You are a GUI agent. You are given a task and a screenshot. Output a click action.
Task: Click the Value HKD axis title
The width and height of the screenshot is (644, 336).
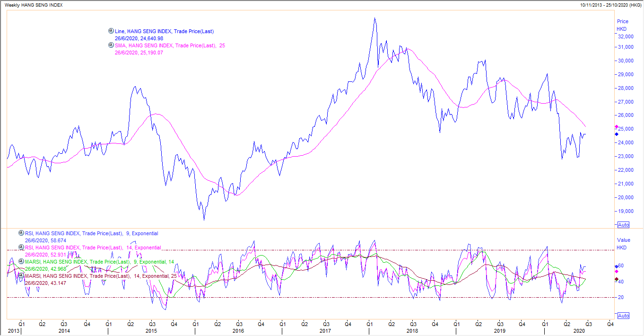click(x=623, y=244)
